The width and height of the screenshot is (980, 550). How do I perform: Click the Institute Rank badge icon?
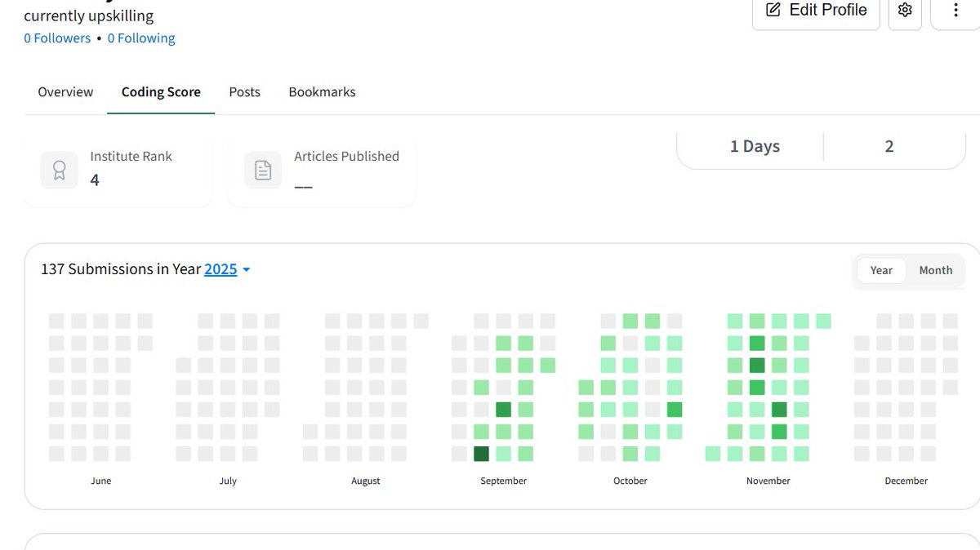pyautogui.click(x=59, y=170)
